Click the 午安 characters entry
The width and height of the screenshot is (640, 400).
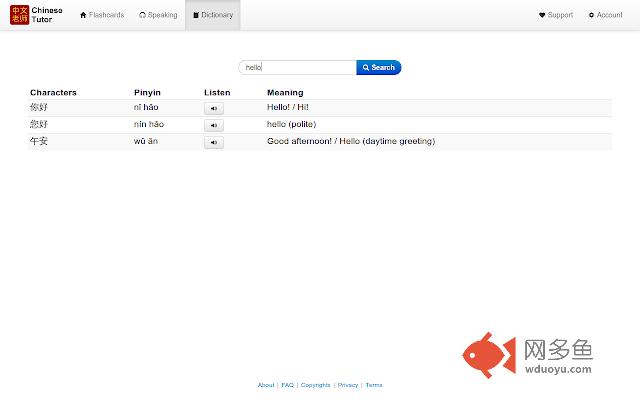click(x=39, y=141)
